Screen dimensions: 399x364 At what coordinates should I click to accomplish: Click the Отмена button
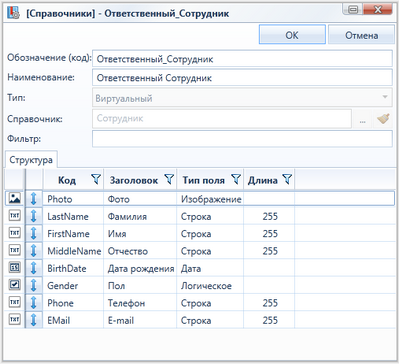click(361, 35)
